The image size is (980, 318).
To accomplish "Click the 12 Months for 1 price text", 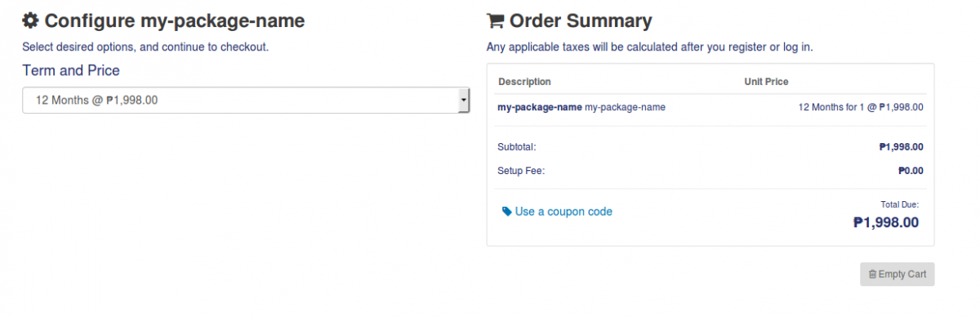I will point(861,107).
